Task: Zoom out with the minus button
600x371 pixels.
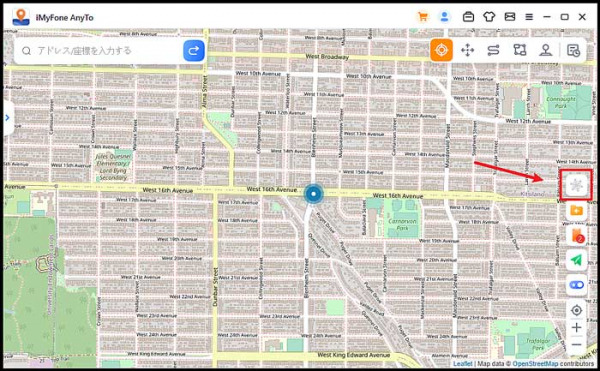Action: [x=576, y=345]
